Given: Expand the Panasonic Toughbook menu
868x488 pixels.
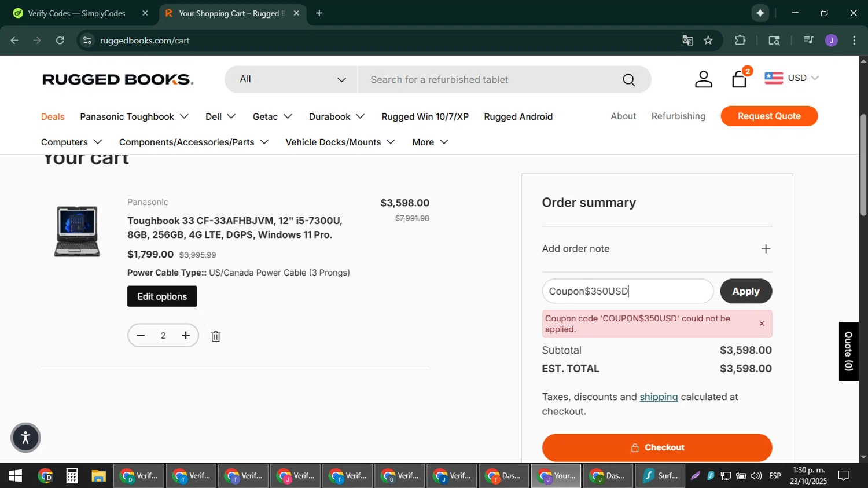Looking at the screenshot, I should [x=134, y=117].
